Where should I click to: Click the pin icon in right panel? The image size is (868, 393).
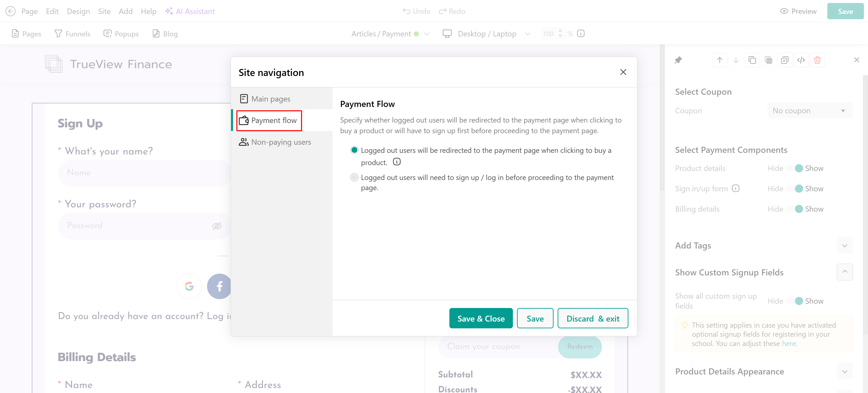[x=678, y=60]
